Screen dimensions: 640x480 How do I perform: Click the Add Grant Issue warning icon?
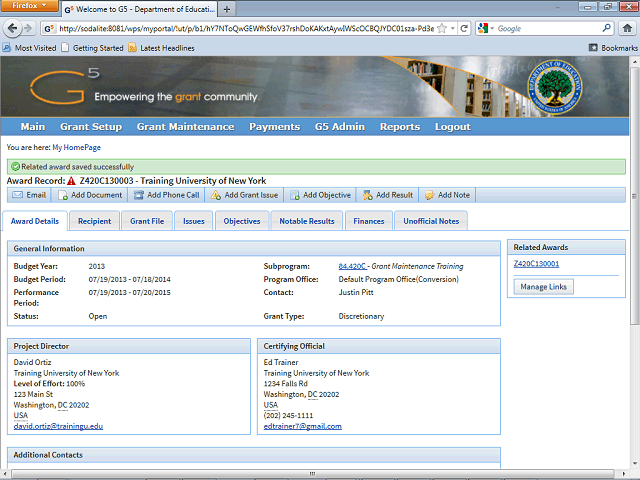215,195
